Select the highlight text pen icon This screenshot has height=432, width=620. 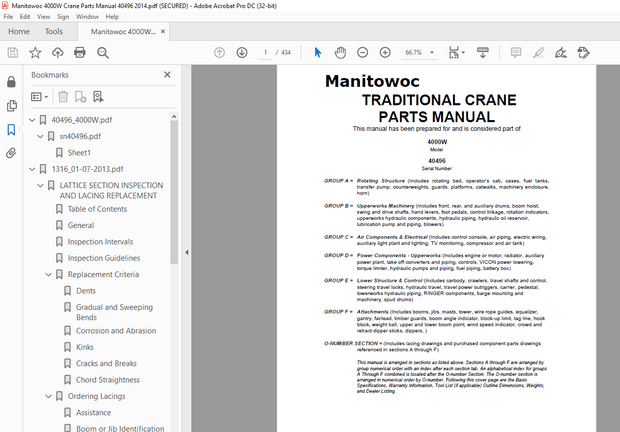pyautogui.click(x=538, y=53)
